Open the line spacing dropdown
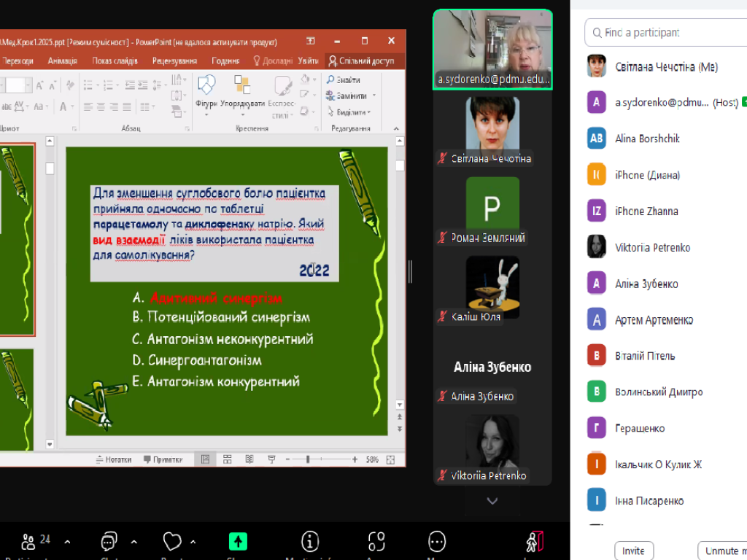This screenshot has width=747, height=560. click(158, 85)
